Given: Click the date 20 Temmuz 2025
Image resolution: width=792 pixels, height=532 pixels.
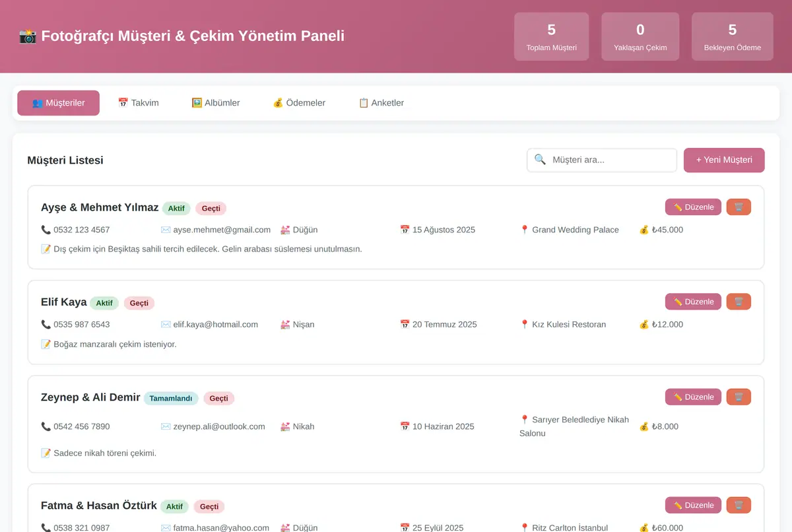Looking at the screenshot, I should pos(445,325).
